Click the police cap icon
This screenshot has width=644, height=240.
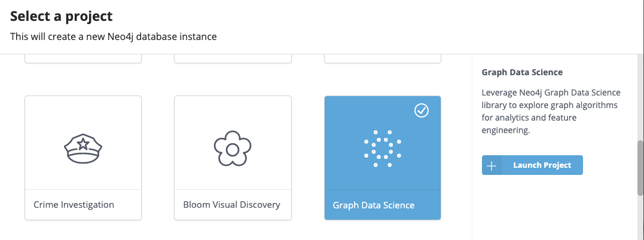(x=83, y=149)
